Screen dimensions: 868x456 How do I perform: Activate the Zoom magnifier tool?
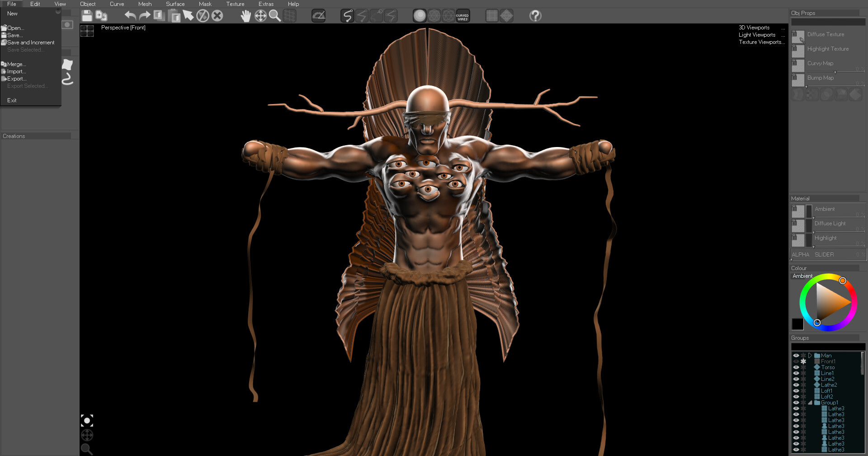[x=275, y=16]
